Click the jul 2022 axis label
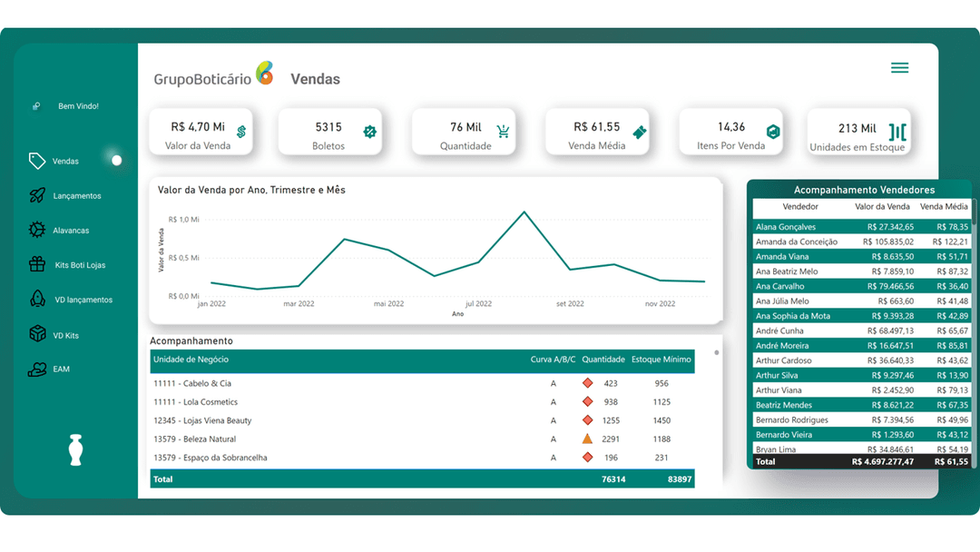 (479, 304)
